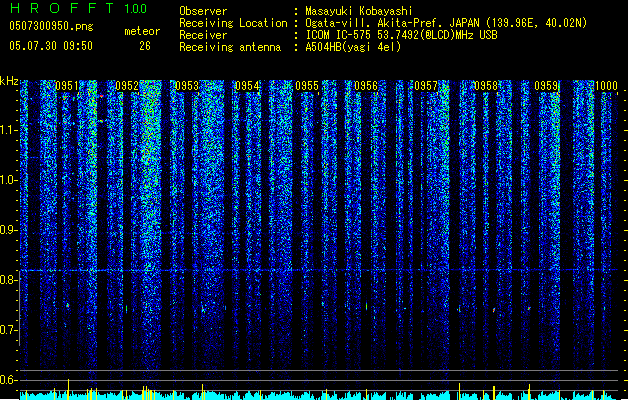629x400 pixels.
Task: Click the 0953 time marker
Action: point(187,86)
